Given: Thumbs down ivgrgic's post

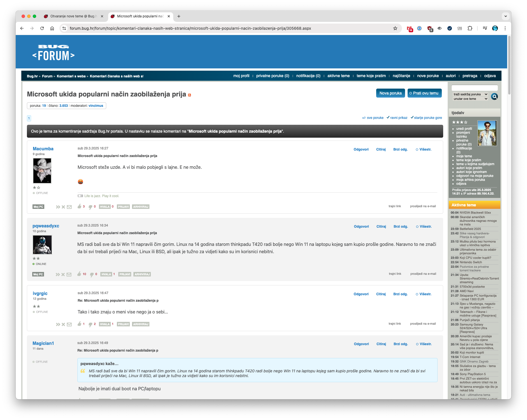Looking at the screenshot, I should click(x=90, y=324).
